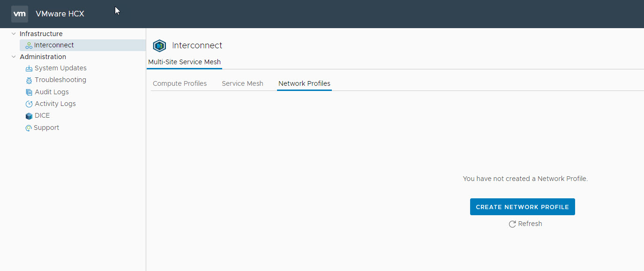Image resolution: width=644 pixels, height=271 pixels.
Task: Select the Network Profiles tab
Action: [304, 83]
